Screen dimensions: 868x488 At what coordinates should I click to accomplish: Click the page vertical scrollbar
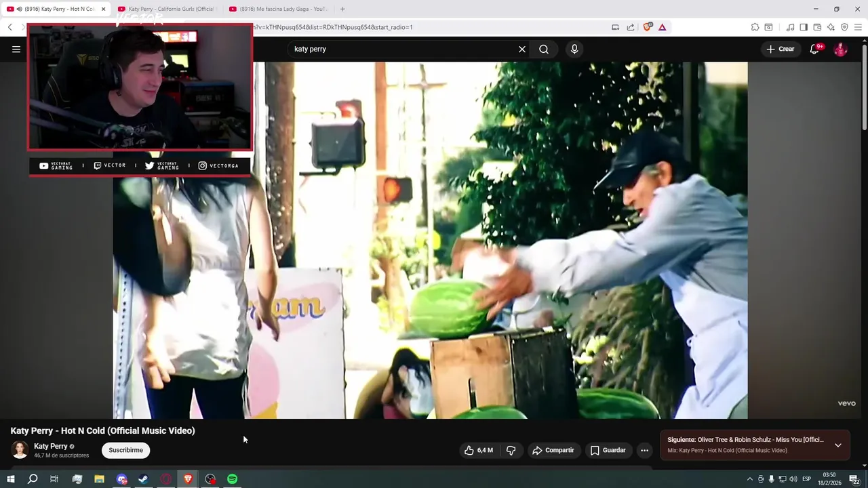pyautogui.click(x=864, y=85)
